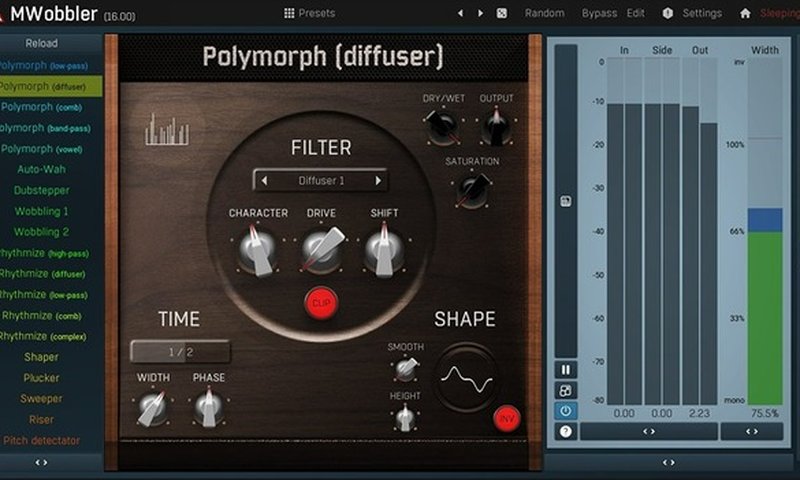Click the dice randomize icon
Screen dimensions: 800x480
pyautogui.click(x=501, y=14)
